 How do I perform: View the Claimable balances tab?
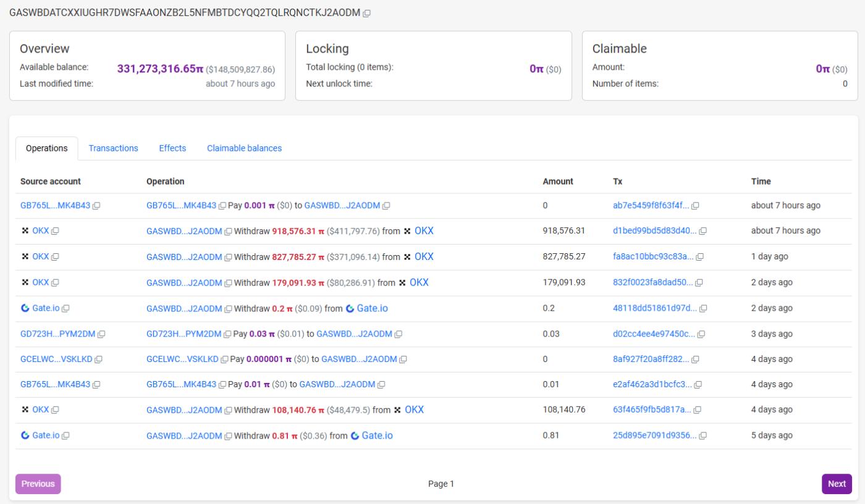[245, 148]
